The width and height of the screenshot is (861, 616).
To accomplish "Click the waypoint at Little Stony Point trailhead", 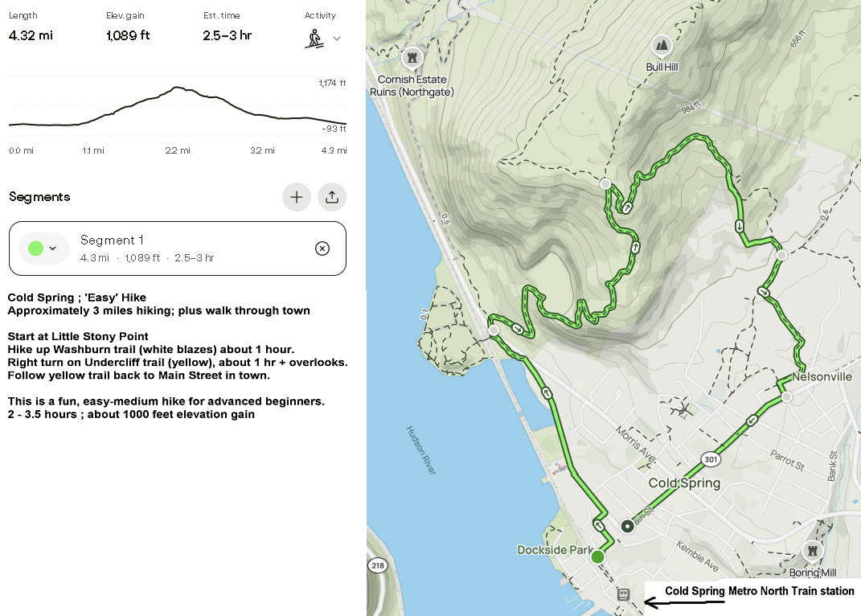I will [494, 330].
